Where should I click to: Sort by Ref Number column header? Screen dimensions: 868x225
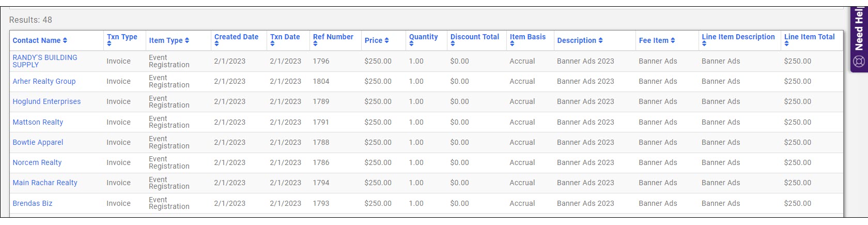333,37
